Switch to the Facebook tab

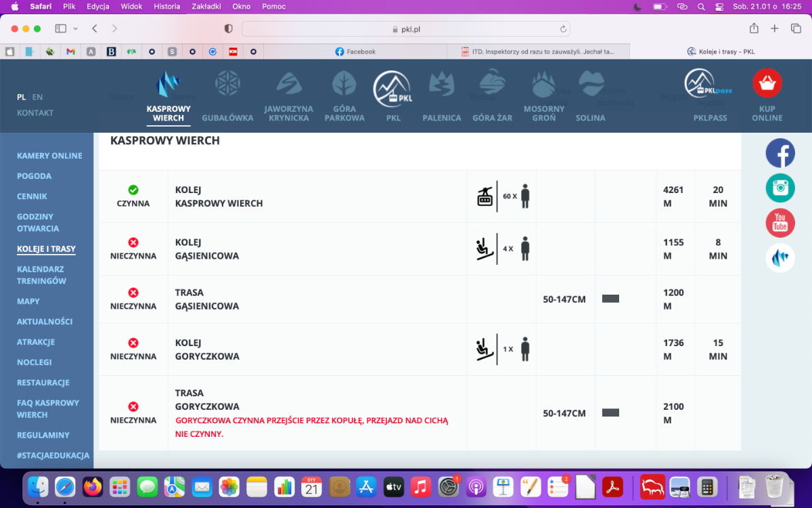coord(355,51)
